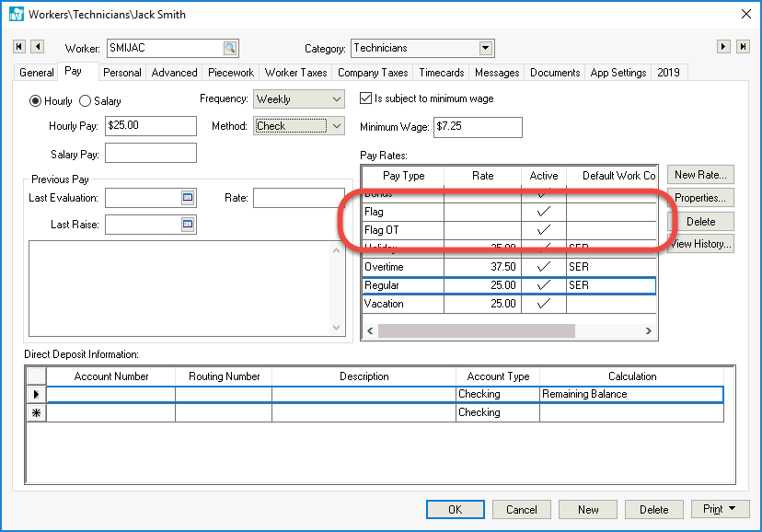The width and height of the screenshot is (762, 532).
Task: Select the Hourly radio button
Action: (37, 101)
